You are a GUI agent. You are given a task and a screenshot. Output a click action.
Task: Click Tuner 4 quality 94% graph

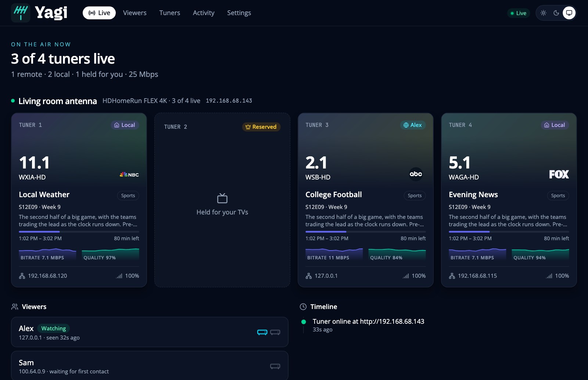point(541,255)
